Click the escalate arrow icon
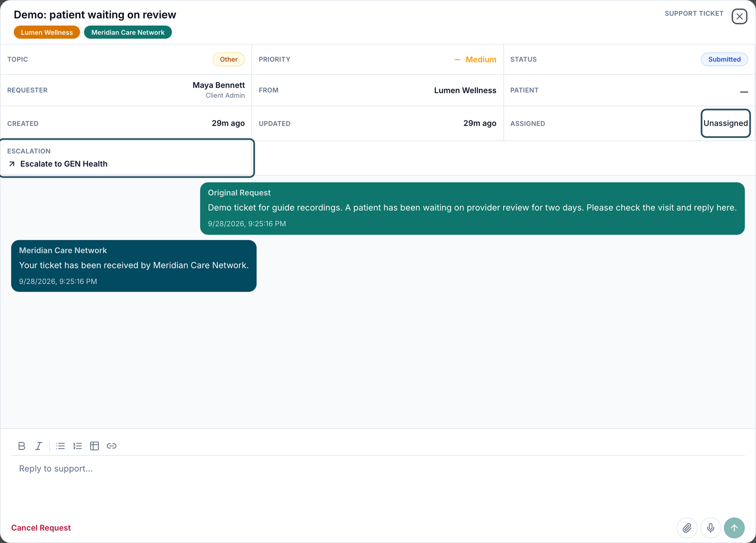Screen dimensions: 756x543 click(x=12, y=164)
